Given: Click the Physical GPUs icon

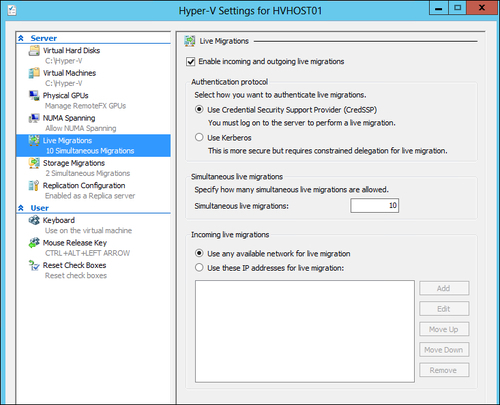Looking at the screenshot, I should pos(34,96).
